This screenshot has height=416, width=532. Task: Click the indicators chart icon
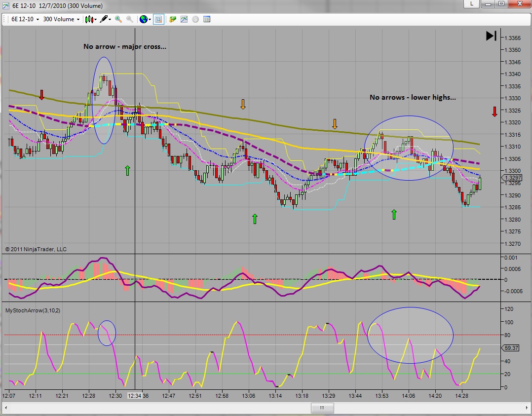184,19
